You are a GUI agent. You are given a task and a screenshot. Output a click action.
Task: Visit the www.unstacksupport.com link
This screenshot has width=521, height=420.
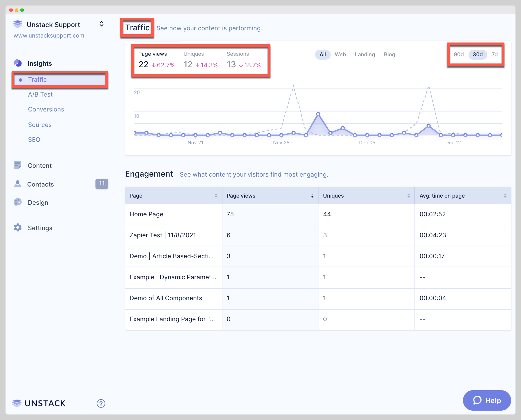point(49,35)
